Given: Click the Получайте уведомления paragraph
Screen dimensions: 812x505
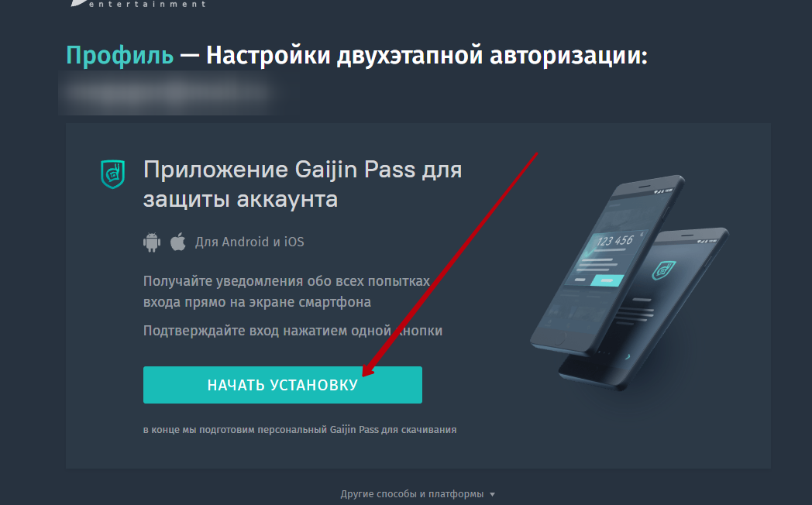Looking at the screenshot, I should coord(287,291).
